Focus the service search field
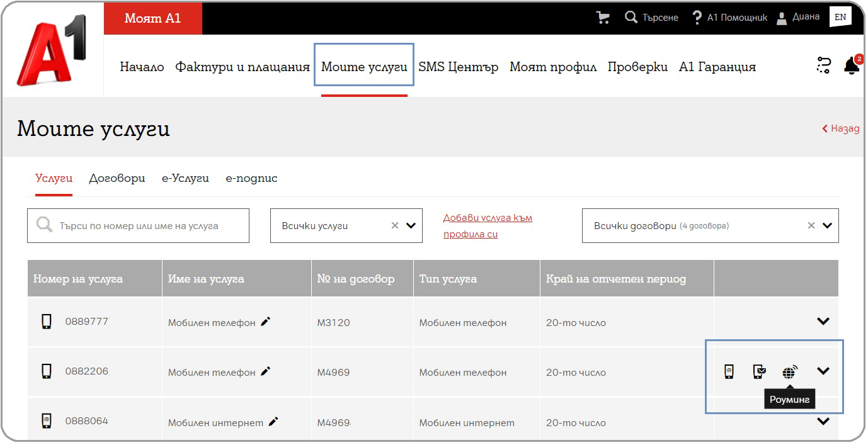The width and height of the screenshot is (868, 445). (138, 225)
